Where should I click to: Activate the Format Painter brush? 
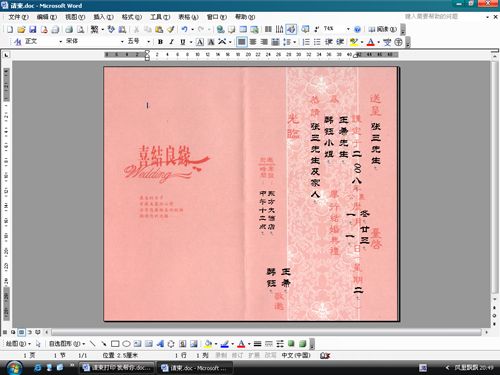[171, 30]
